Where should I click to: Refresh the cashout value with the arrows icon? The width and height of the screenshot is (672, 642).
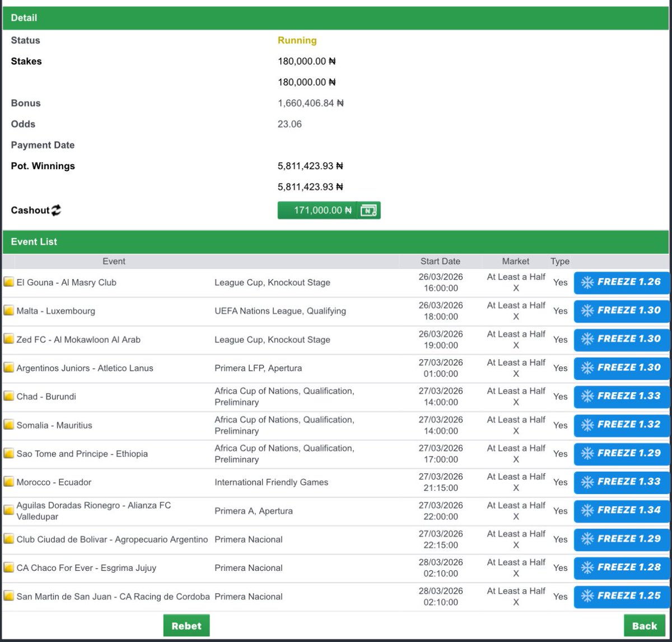click(56, 210)
